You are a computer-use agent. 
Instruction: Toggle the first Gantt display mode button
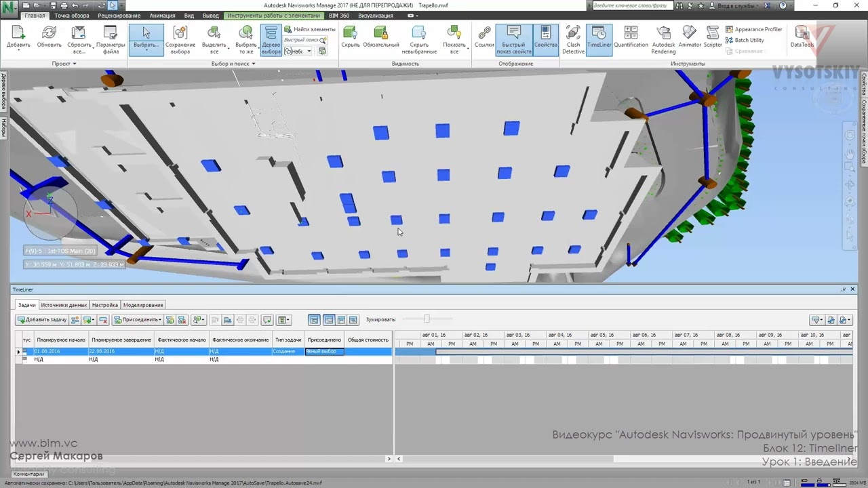(314, 320)
